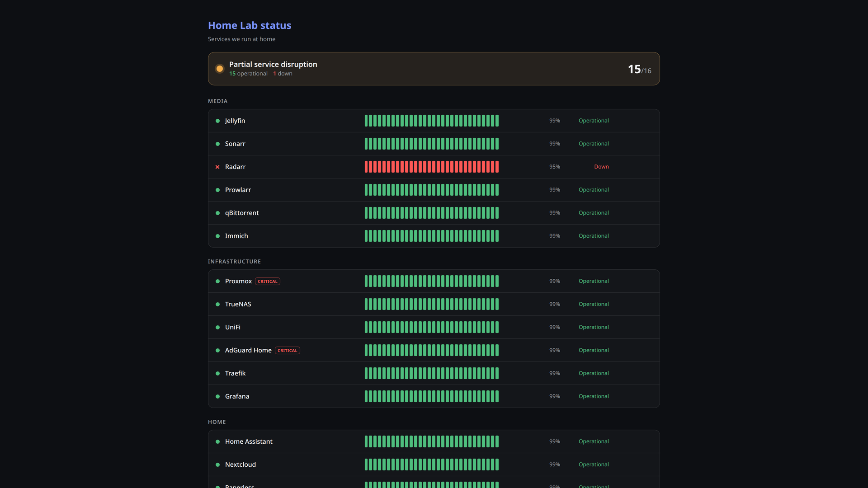
Task: Click the 95% uptime value for Radarr
Action: coord(554,167)
